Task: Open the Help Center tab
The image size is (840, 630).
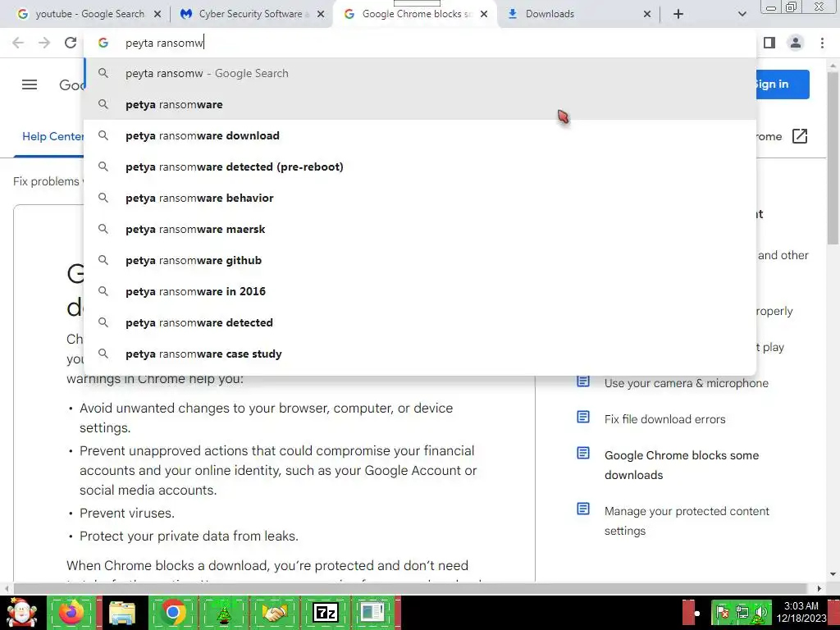Action: click(x=52, y=137)
